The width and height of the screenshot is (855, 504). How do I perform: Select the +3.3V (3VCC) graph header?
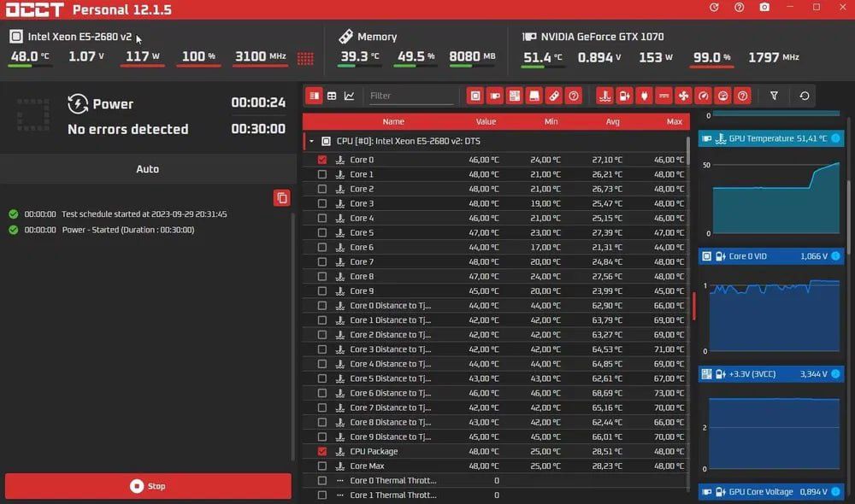pos(771,374)
